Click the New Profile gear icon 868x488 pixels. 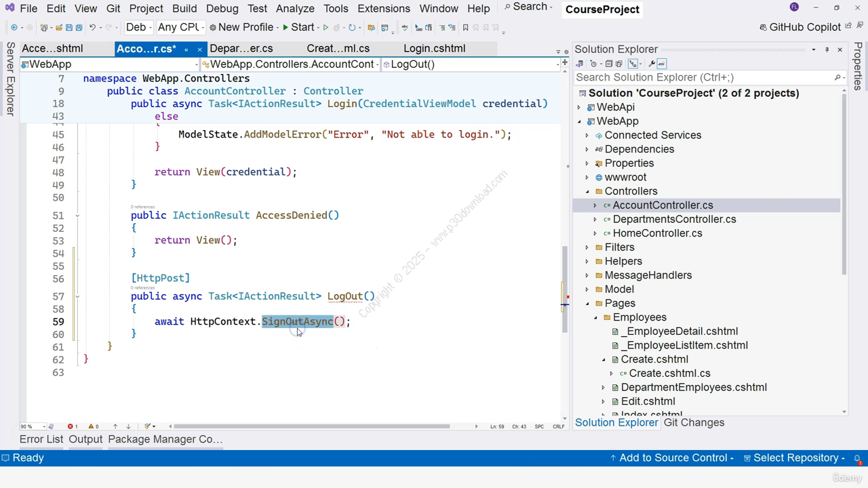[213, 28]
